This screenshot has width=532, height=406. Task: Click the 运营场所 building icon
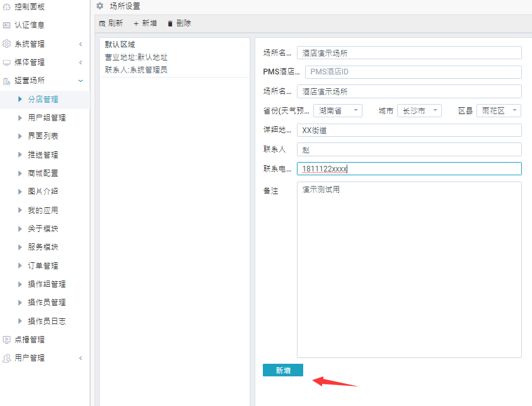(6, 81)
